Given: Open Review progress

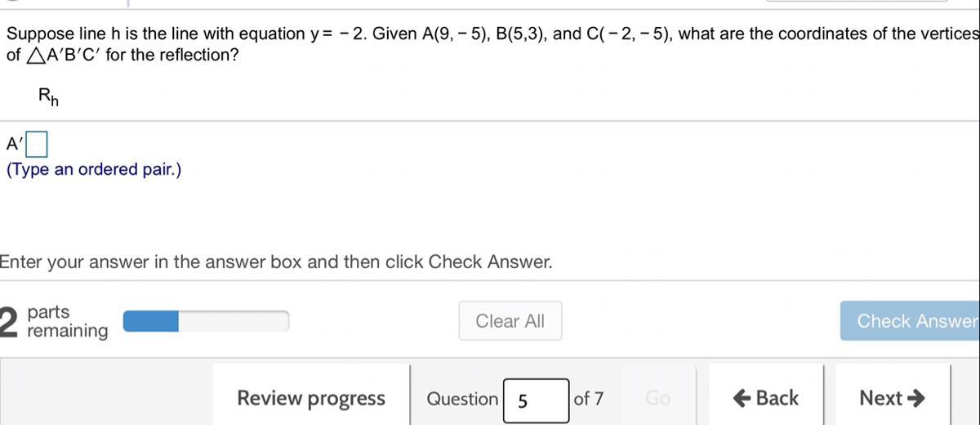Looking at the screenshot, I should [310, 399].
